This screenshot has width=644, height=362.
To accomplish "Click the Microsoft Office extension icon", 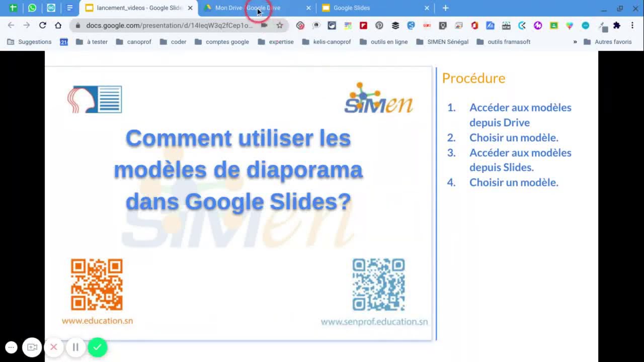I will [x=474, y=25].
